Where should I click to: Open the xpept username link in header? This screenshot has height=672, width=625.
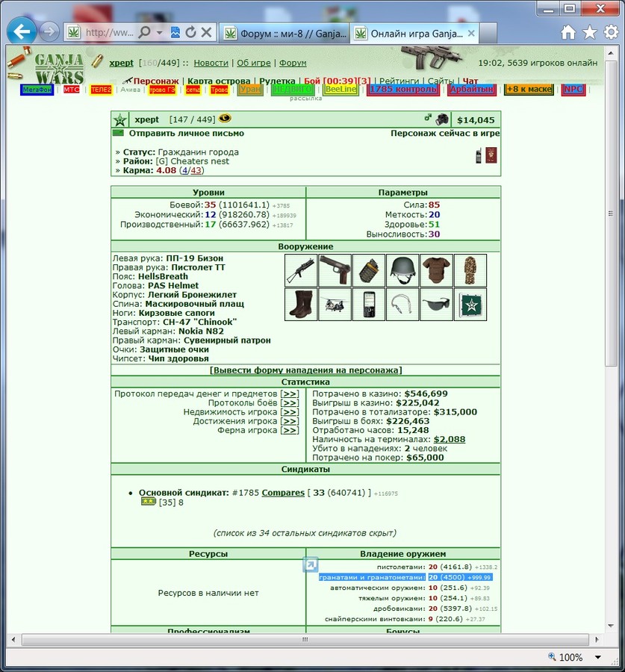click(121, 63)
